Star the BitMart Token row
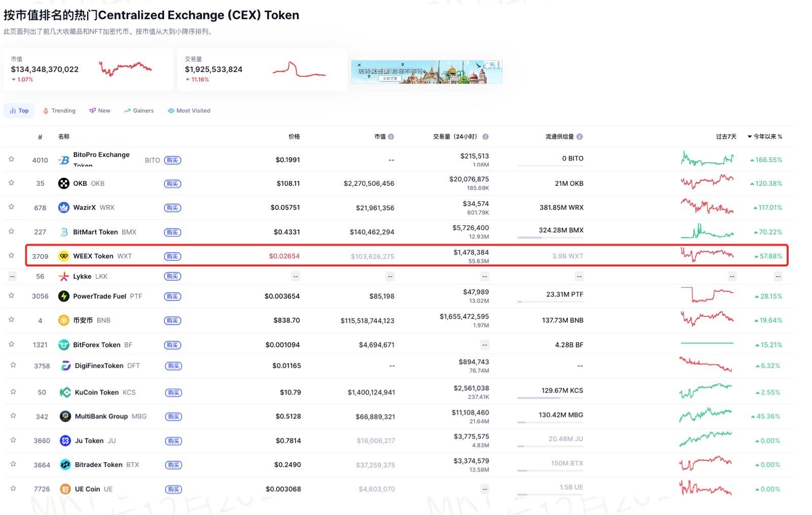Viewport: 812px width, 515px height. coord(11,231)
